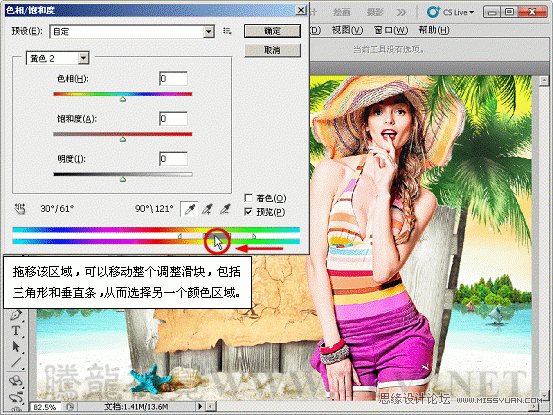Viewport: 553px width, 415px height.
Task: Click the 取消 (Cancel) button
Action: click(x=272, y=50)
